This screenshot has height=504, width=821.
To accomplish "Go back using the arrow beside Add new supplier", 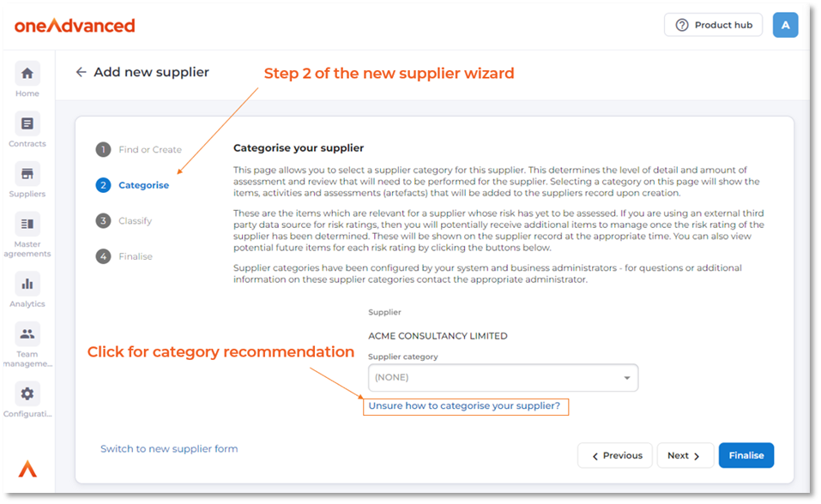I will pyautogui.click(x=80, y=72).
